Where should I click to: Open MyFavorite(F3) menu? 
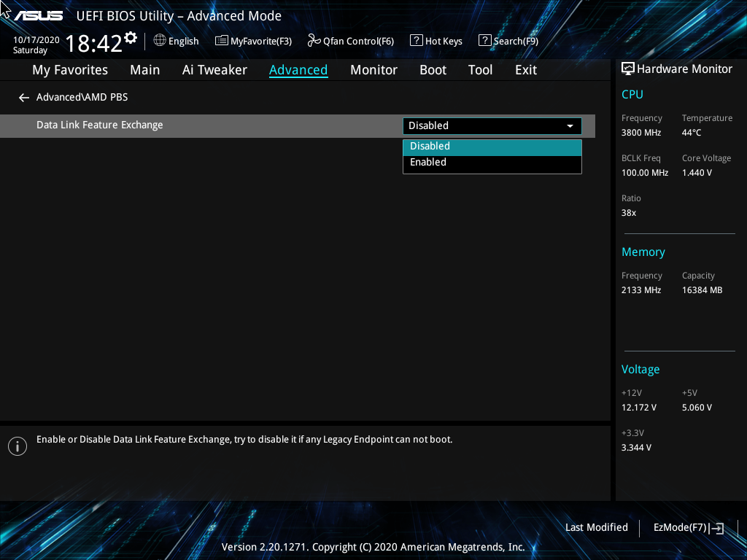click(253, 41)
